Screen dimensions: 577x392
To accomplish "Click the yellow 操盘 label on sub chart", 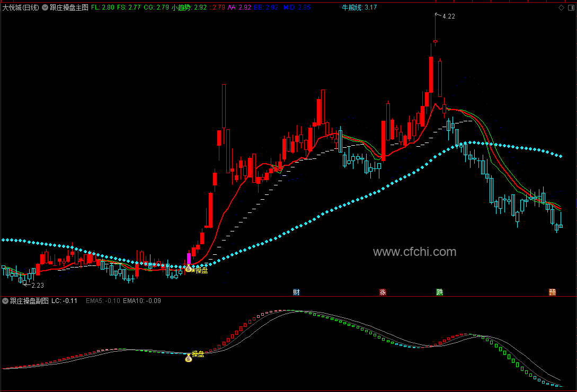I will [198, 354].
